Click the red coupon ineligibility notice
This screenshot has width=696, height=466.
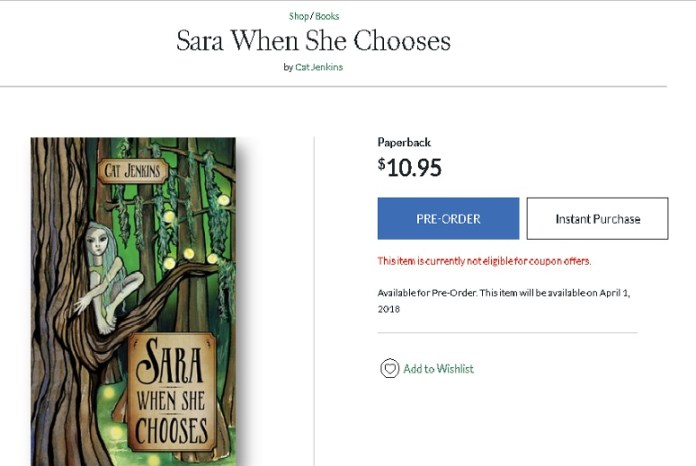(x=483, y=261)
